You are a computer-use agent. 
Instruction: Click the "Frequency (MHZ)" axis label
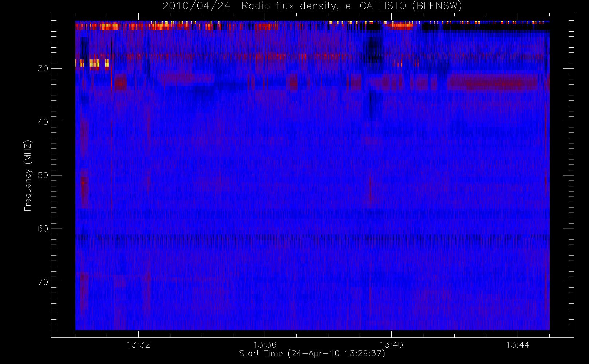click(28, 175)
